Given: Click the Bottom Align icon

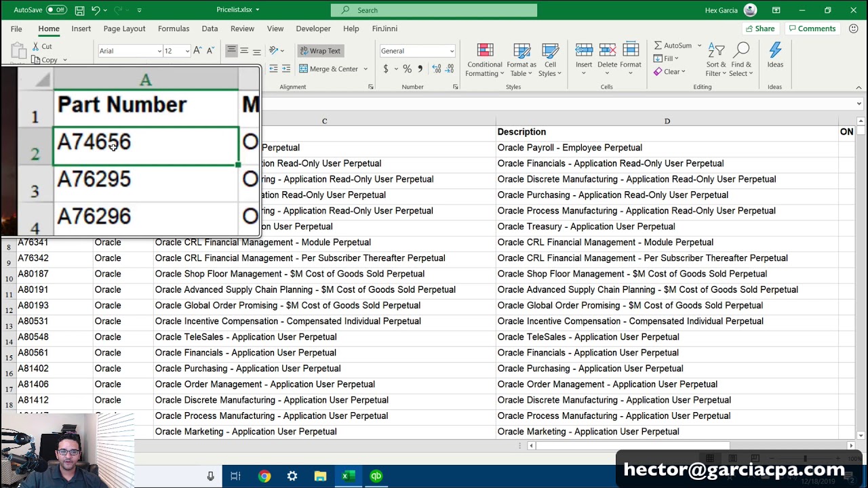Looking at the screenshot, I should pos(256,51).
